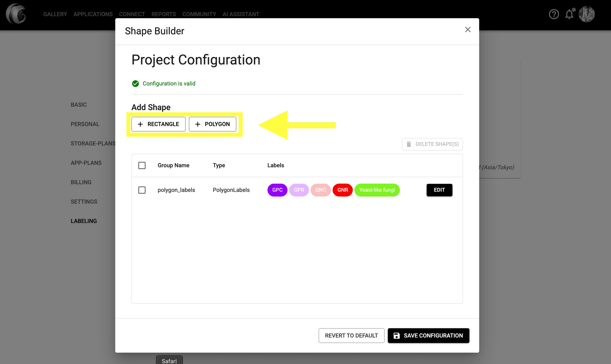611x364 pixels.
Task: Click the plus icon inside Rectangle button
Action: (140, 124)
